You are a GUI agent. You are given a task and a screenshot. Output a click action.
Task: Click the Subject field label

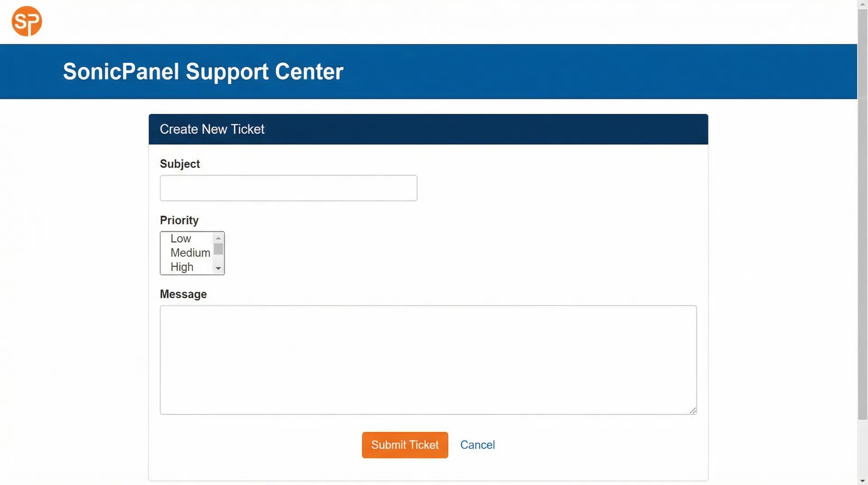179,164
